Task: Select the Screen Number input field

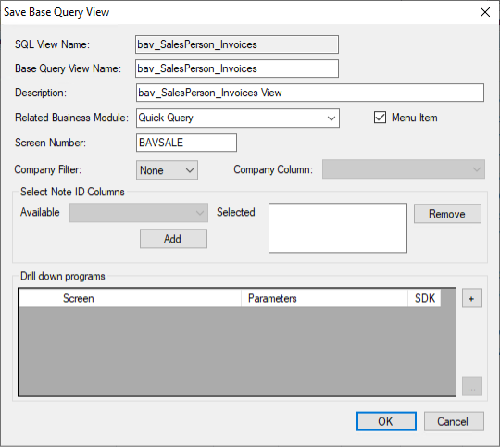Action: (x=186, y=143)
